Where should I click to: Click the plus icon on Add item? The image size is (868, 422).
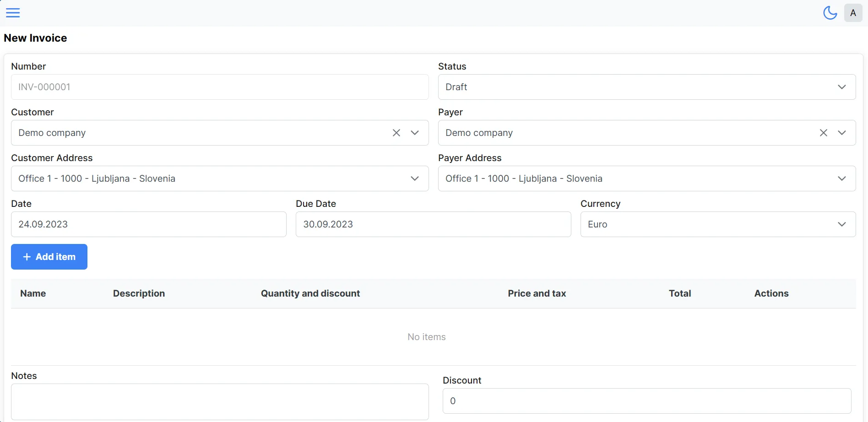(27, 257)
